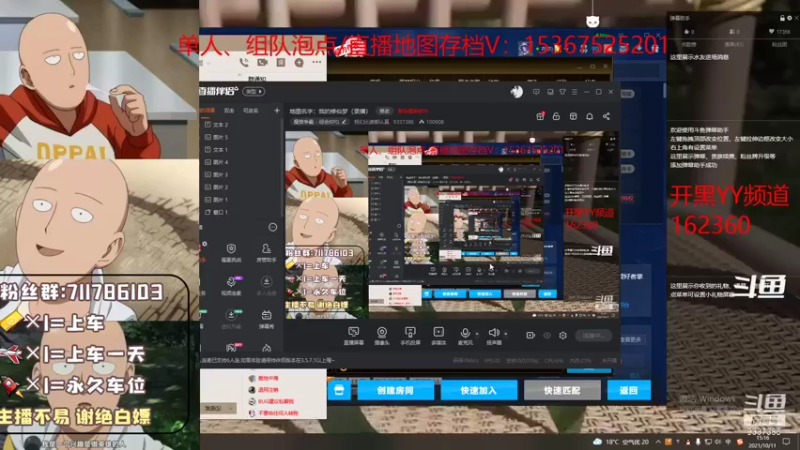Toggle the lock in the 弹幕助手 panel header

point(782,18)
